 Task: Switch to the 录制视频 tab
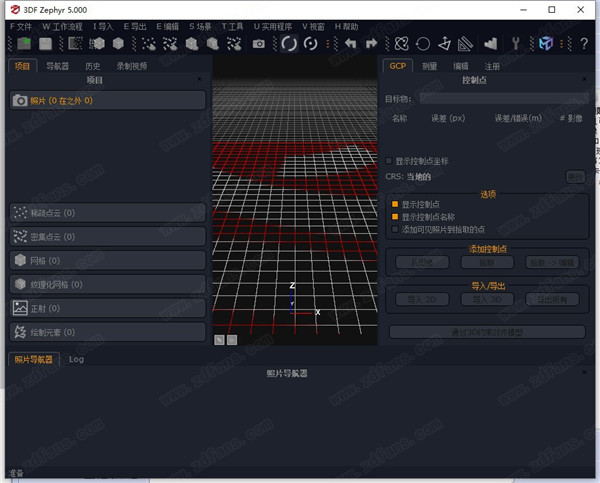(x=132, y=66)
